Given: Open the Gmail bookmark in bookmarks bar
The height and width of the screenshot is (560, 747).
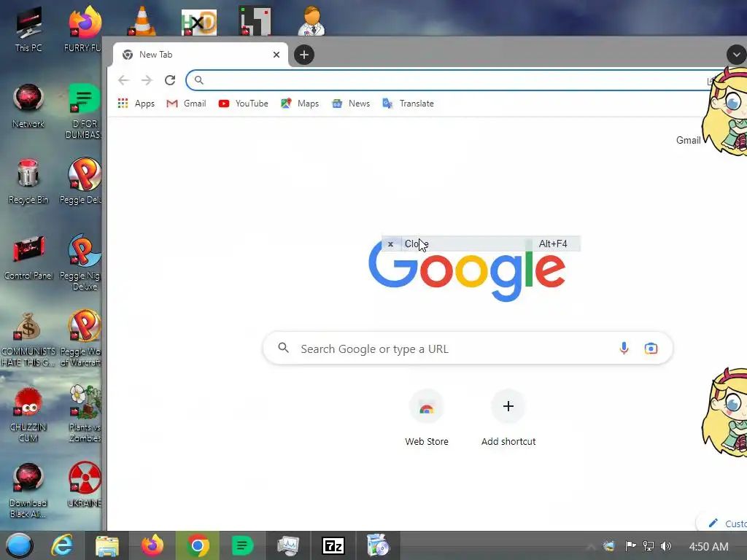Looking at the screenshot, I should click(186, 104).
